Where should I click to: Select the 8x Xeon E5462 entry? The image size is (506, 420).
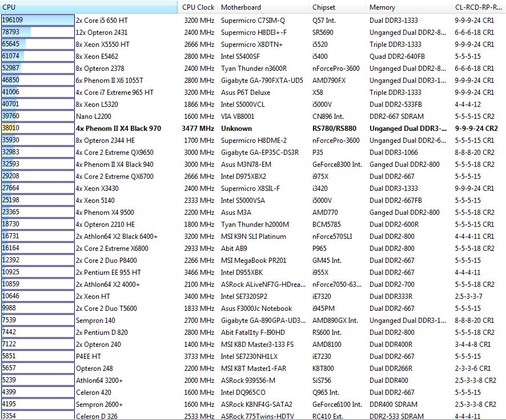tap(97, 56)
